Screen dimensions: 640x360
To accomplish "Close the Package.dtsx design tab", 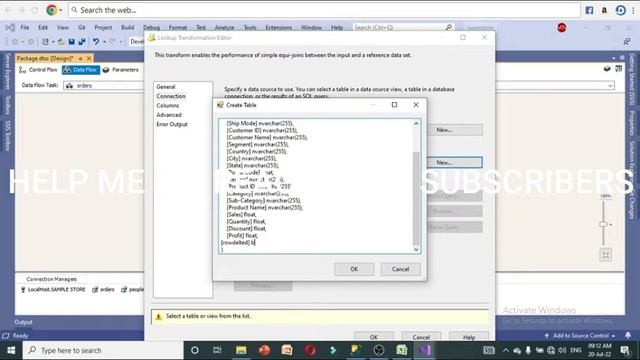I will pyautogui.click(x=89, y=58).
